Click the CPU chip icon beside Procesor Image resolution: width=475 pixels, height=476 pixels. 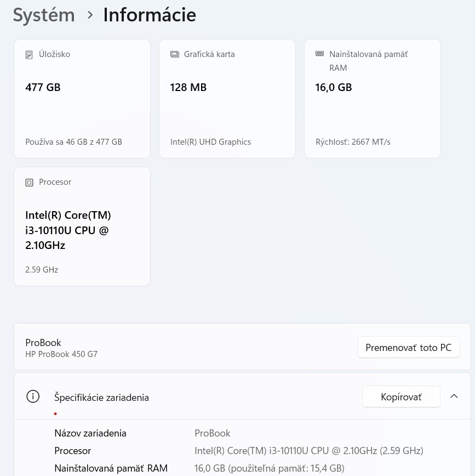[30, 183]
